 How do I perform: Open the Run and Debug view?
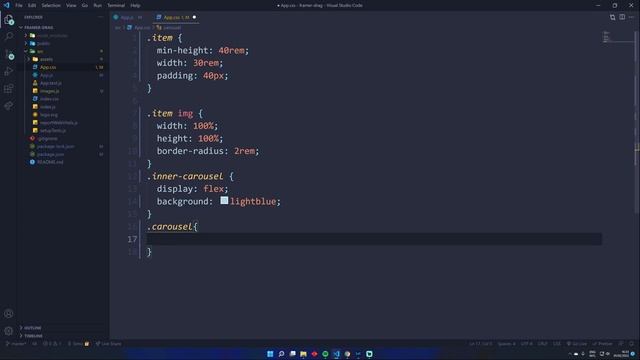click(x=9, y=71)
